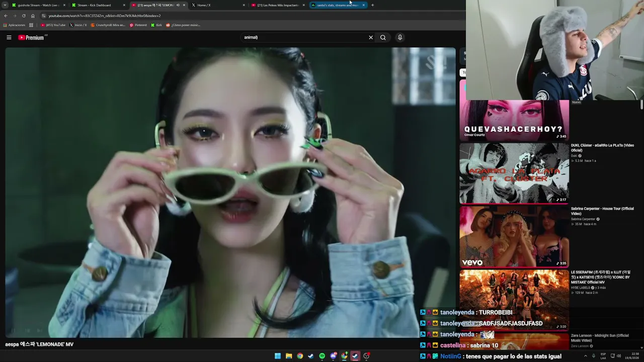The height and width of the screenshot is (362, 644).
Task: Pause the aespa LEMONADE video player
Action: (230, 192)
